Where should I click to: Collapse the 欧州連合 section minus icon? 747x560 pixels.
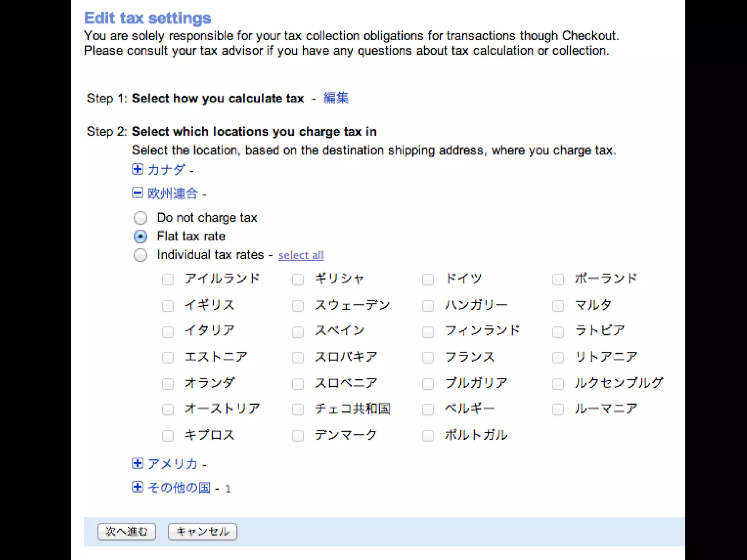[138, 193]
